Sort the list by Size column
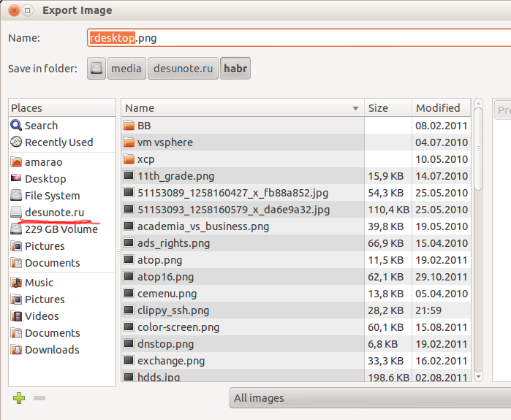 tap(388, 108)
